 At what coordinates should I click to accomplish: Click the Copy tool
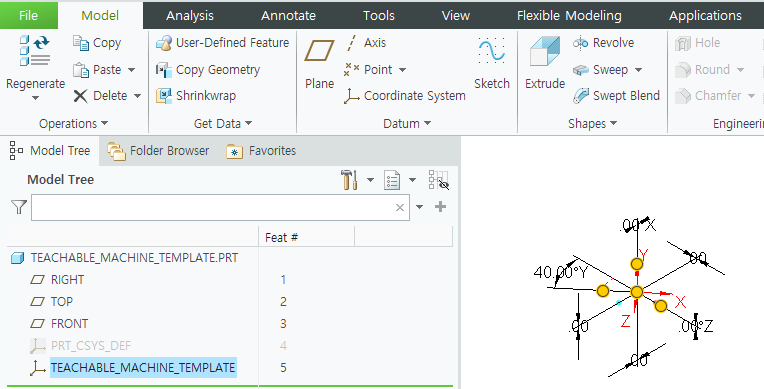point(97,43)
